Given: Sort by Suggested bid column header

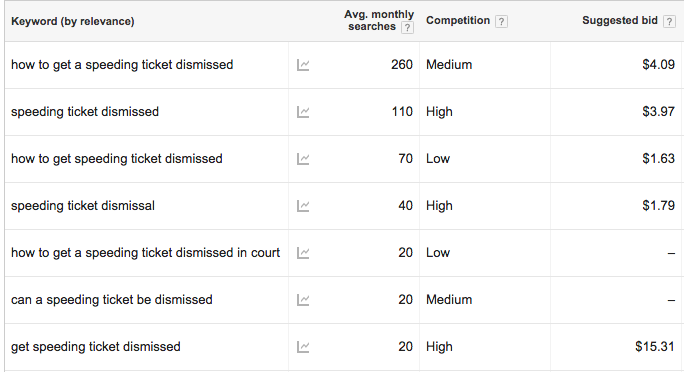Looking at the screenshot, I should (619, 20).
